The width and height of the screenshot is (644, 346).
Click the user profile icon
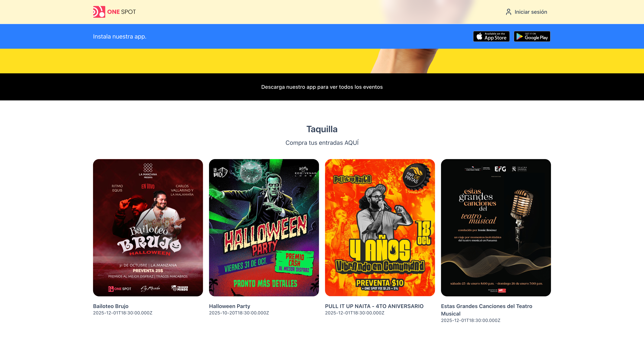click(508, 12)
